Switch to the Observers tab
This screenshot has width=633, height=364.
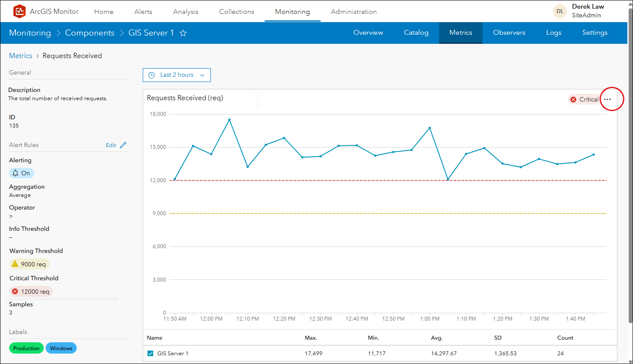509,33
